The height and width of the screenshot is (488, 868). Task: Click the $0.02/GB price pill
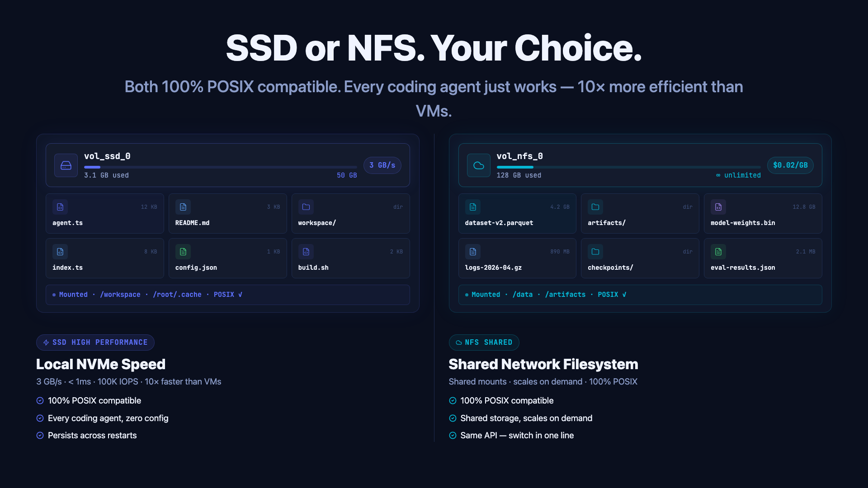(790, 165)
